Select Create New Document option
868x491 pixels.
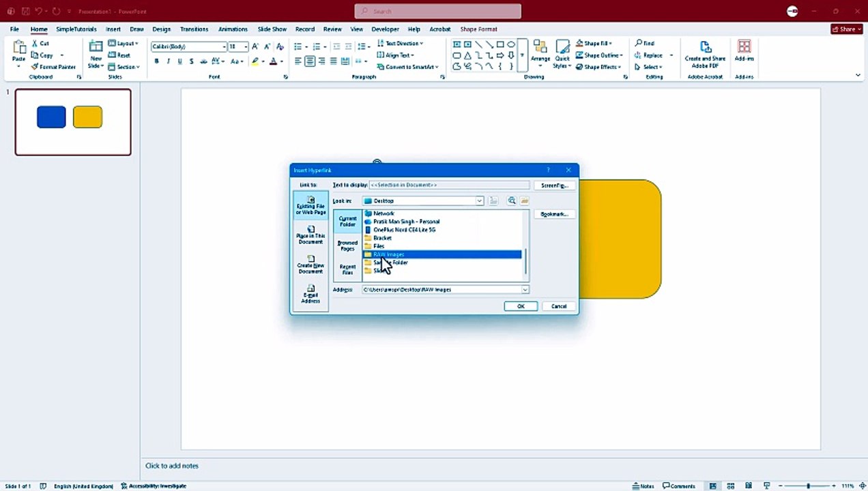(310, 264)
